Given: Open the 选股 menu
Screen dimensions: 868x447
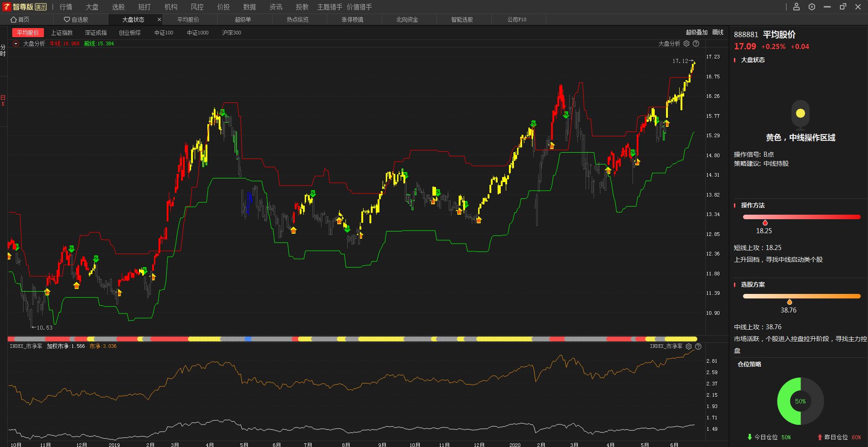Looking at the screenshot, I should pyautogui.click(x=119, y=7).
